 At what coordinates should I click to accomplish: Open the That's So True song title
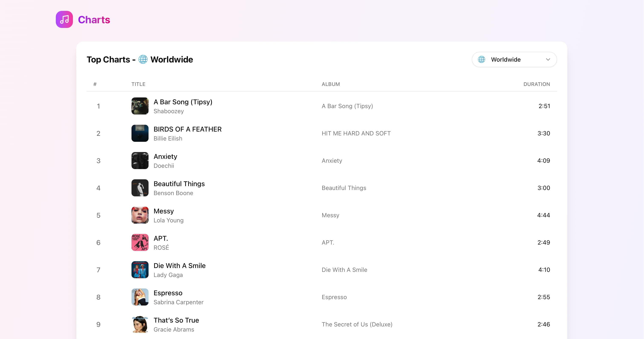tap(176, 320)
